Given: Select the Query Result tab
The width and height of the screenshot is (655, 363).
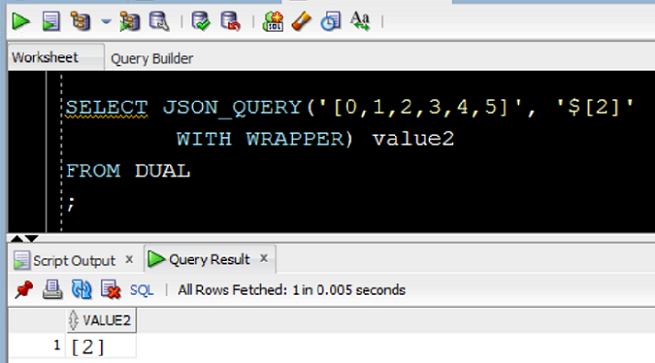Looking at the screenshot, I should point(209,259).
